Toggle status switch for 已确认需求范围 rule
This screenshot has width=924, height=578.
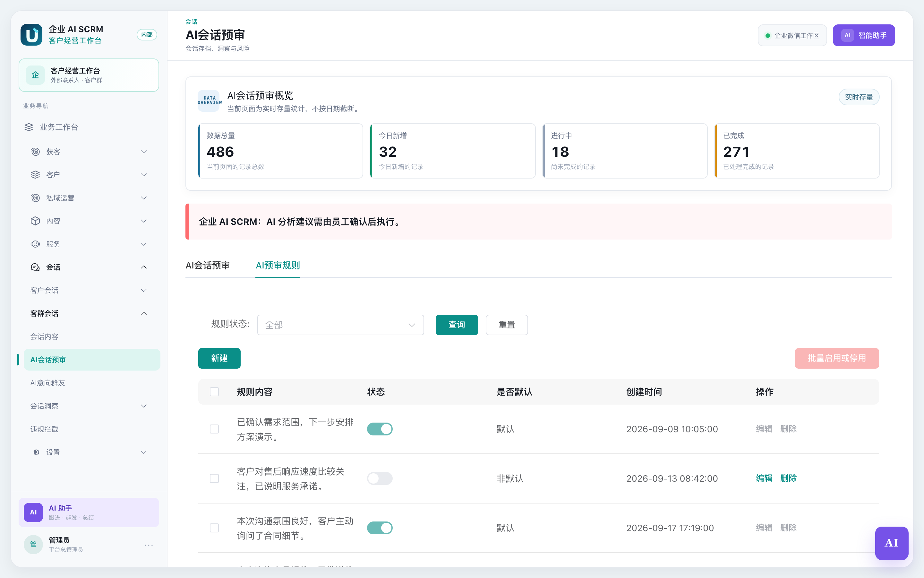380,429
